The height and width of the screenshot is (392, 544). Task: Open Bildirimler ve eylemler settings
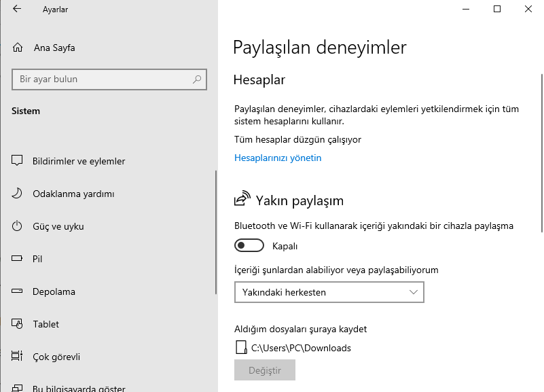pos(79,161)
